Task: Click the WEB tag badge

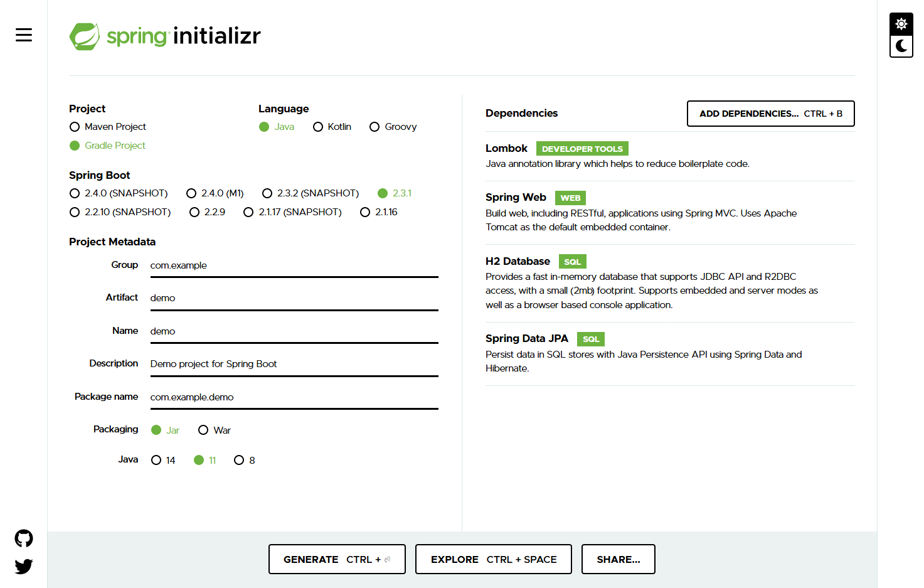Action: click(570, 198)
